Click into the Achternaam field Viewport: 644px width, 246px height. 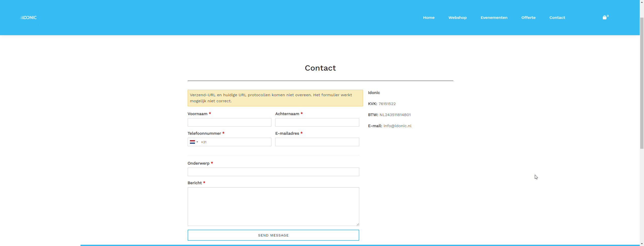pyautogui.click(x=317, y=122)
